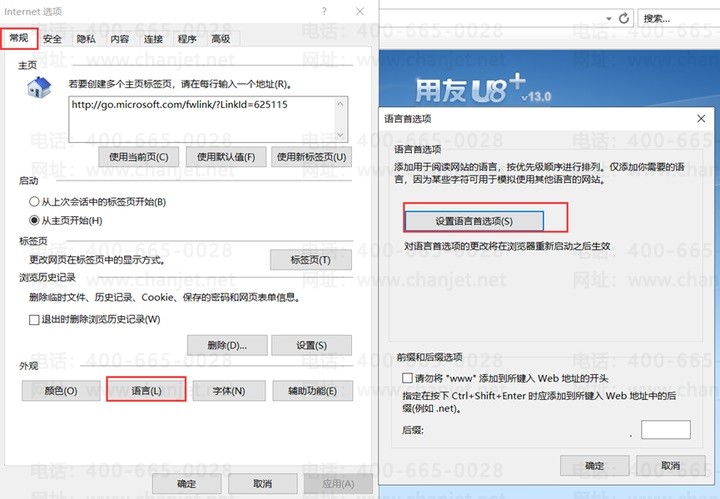
Task: Switch to the 安全 tab
Action: (52, 39)
